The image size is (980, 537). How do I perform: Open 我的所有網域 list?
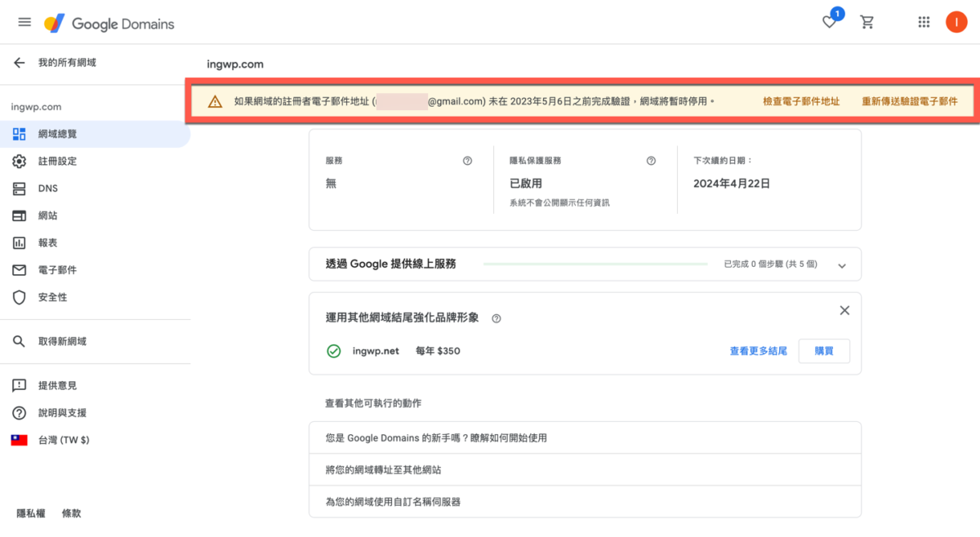tap(67, 63)
